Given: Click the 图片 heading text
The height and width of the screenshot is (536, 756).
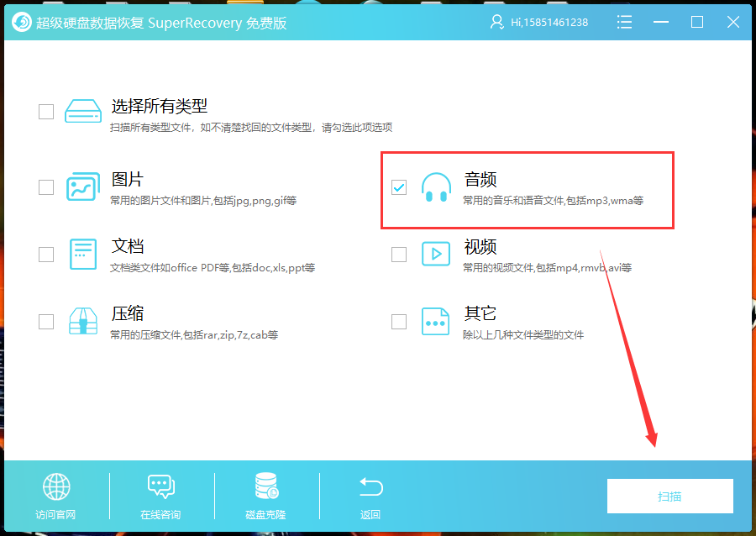Looking at the screenshot, I should (x=128, y=179).
